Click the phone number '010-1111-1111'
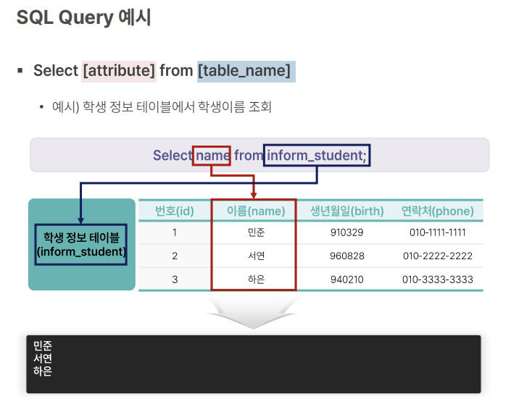 [x=437, y=232]
